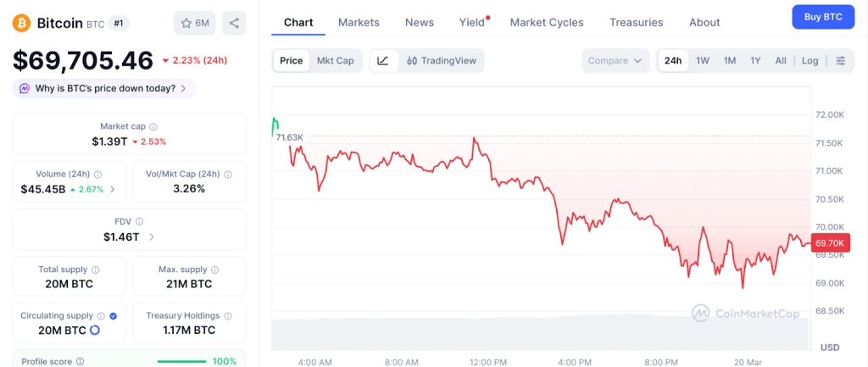
Task: Add Bitcoin to watchlist star button
Action: 194,23
